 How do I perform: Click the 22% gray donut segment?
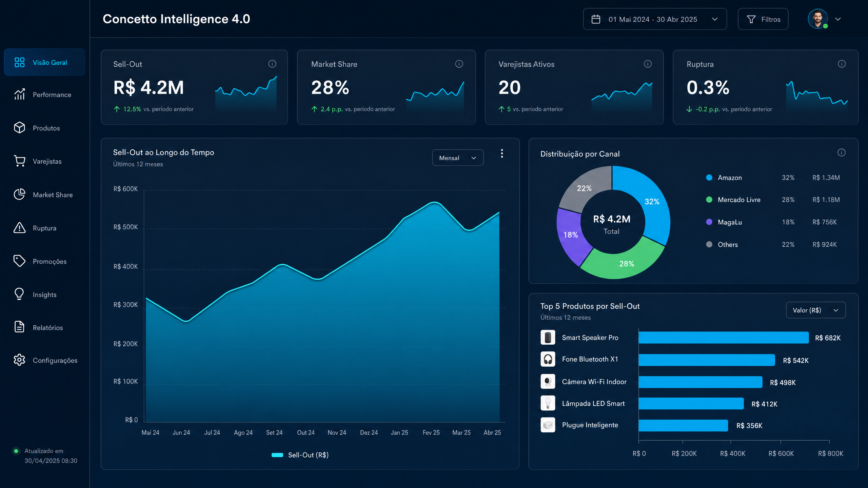click(x=584, y=189)
